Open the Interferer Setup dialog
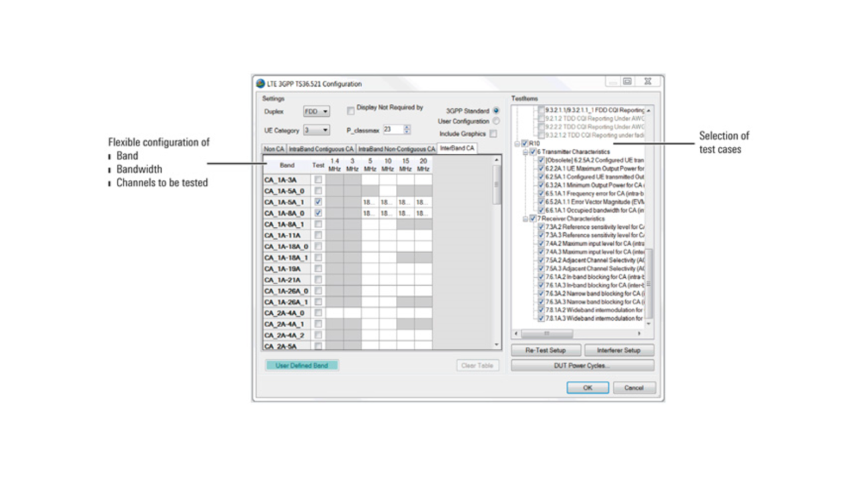This screenshot has height=488, width=868. click(x=620, y=350)
